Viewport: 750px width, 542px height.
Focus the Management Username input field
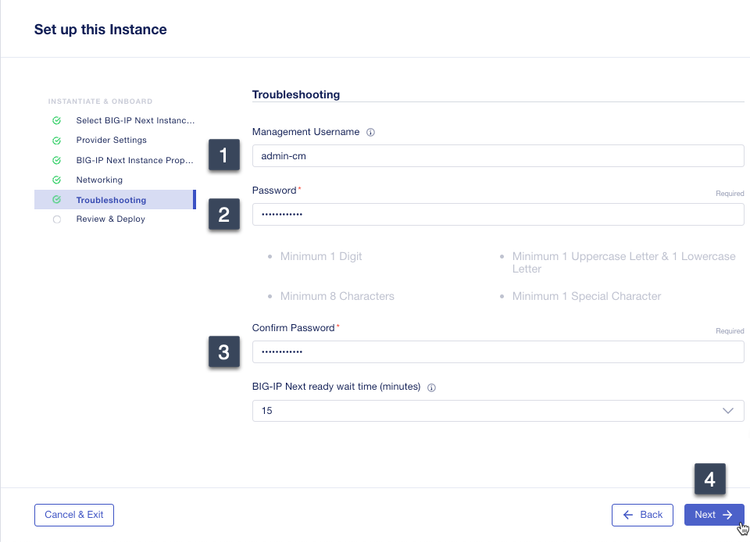[497, 156]
